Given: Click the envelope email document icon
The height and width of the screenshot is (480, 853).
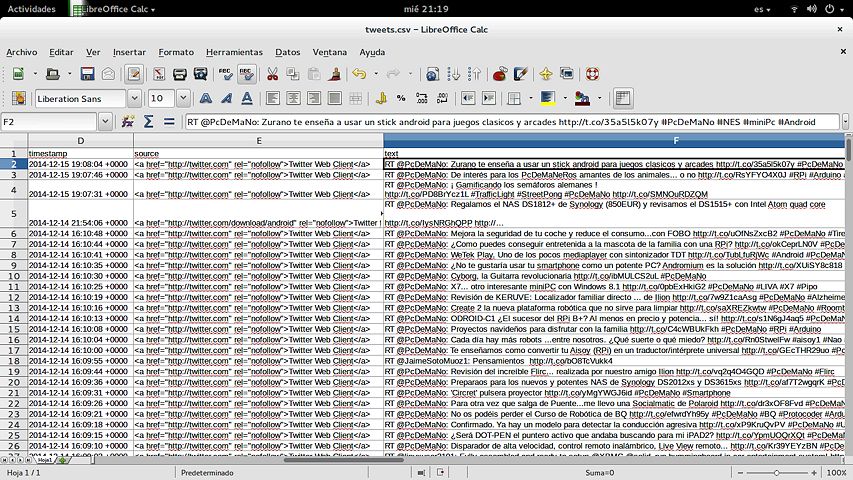Looking at the screenshot, I should 108,74.
